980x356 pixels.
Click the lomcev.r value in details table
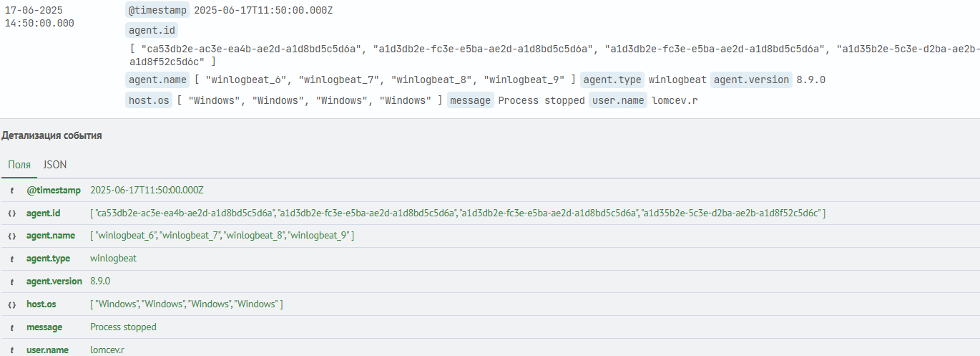[107, 350]
